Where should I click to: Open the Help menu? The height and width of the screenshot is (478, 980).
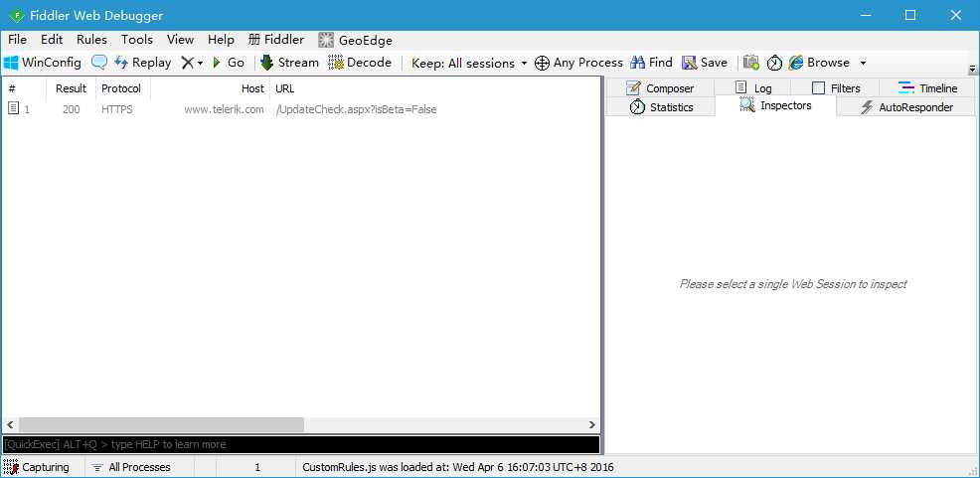click(x=221, y=40)
